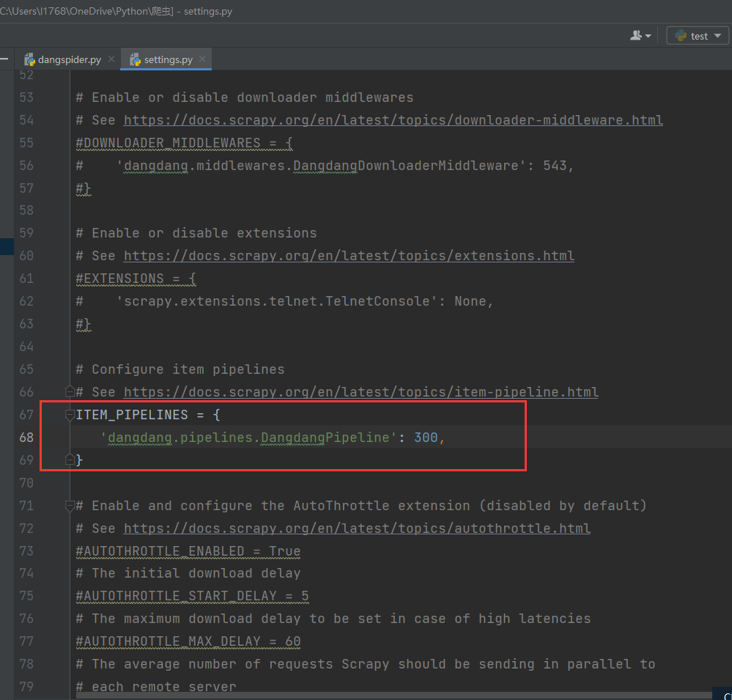Click the ITEM_PIPELINES variable name
The height and width of the screenshot is (700, 732).
[x=132, y=415]
